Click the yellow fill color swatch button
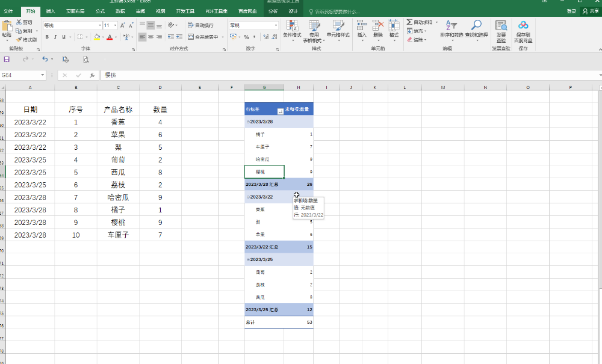 pos(96,37)
